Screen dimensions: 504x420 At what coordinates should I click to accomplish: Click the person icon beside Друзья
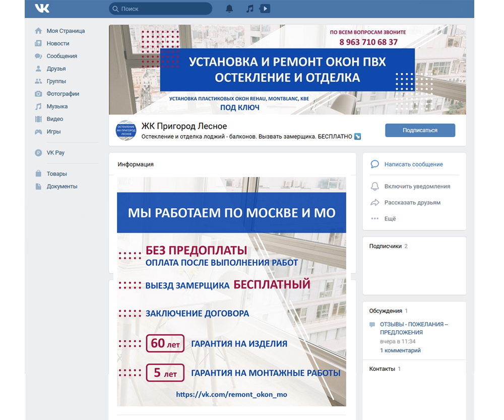tap(38, 69)
